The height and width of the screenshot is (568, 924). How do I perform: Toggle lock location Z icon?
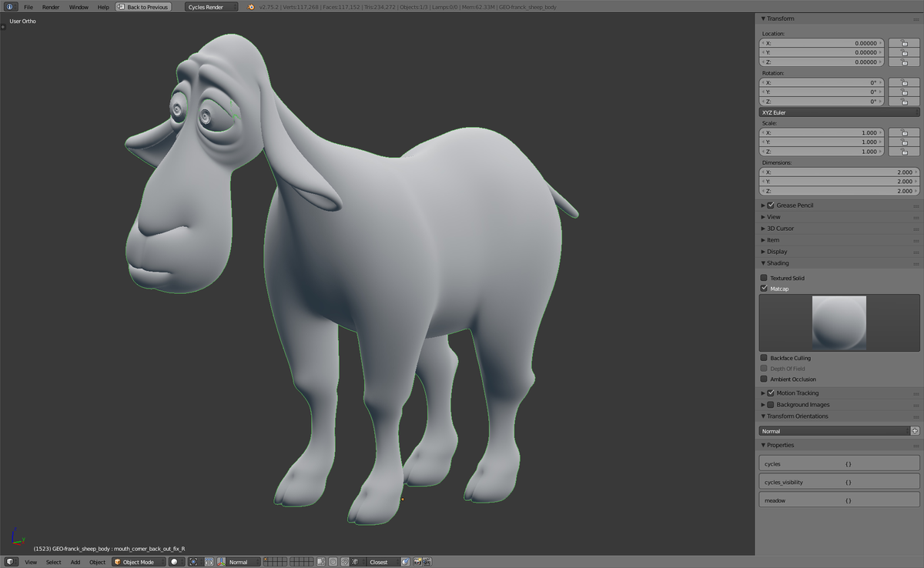[x=904, y=62]
